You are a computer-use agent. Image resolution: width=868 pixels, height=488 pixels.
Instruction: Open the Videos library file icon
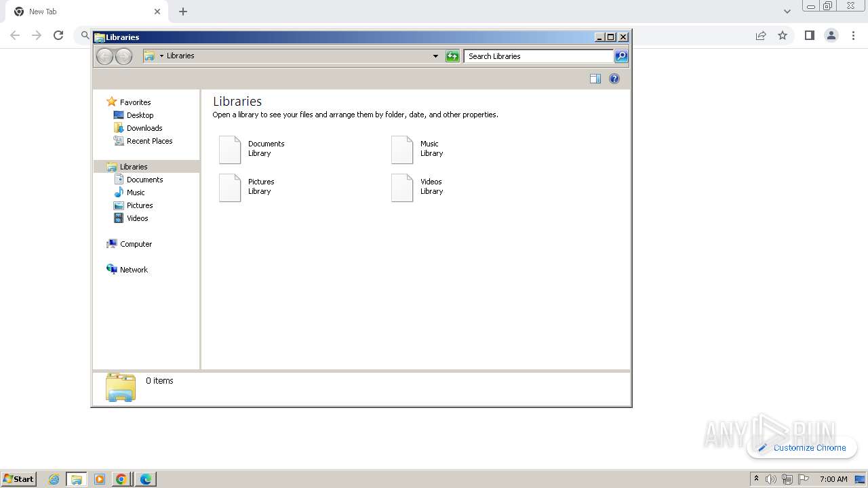402,188
